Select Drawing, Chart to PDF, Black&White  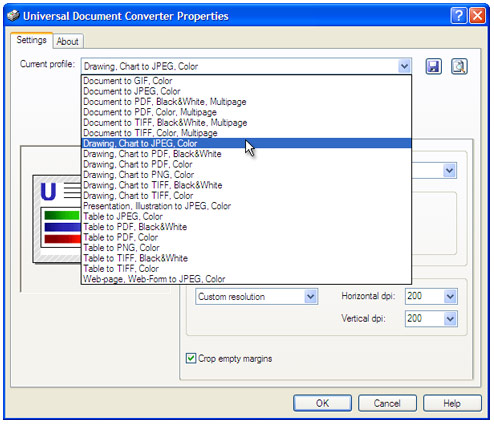pos(246,154)
